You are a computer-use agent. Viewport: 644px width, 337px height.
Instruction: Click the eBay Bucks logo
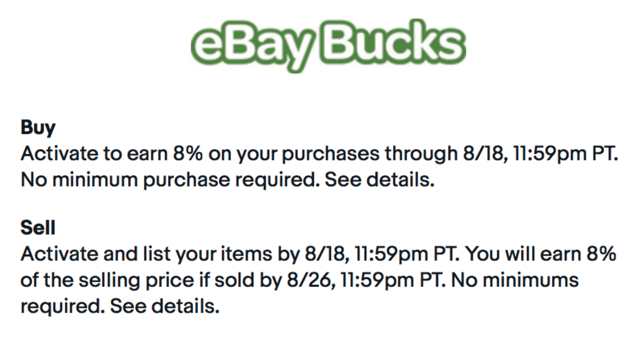(x=328, y=45)
